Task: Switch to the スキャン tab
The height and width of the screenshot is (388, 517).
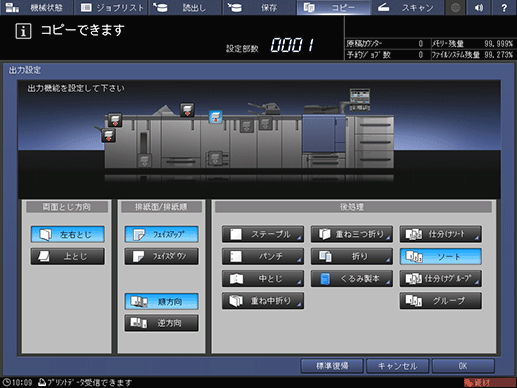Action: pos(407,7)
